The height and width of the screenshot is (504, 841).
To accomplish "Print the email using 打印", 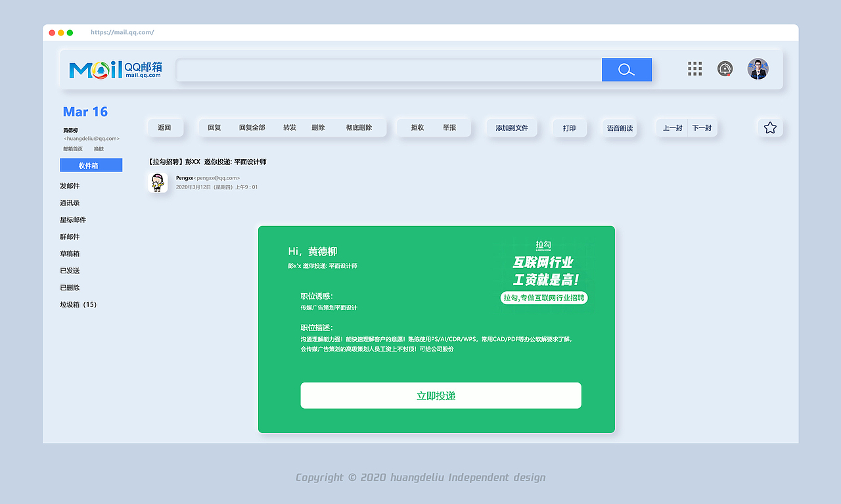I will click(569, 127).
